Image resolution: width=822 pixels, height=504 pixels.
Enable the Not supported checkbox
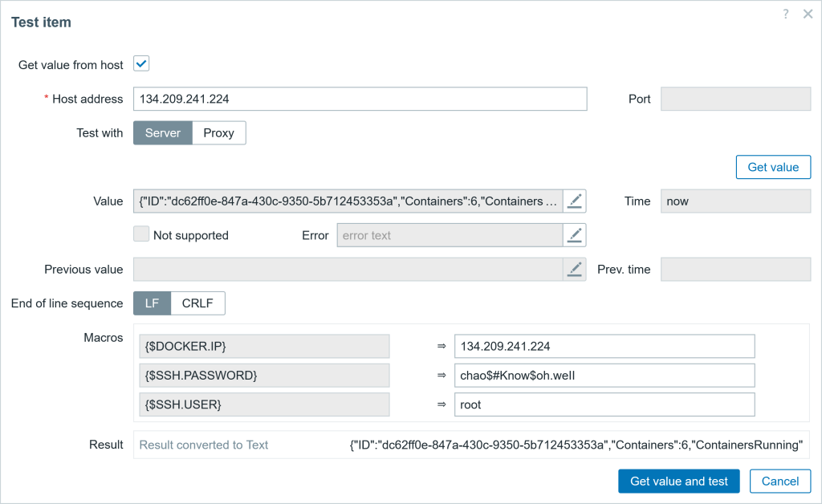(141, 234)
